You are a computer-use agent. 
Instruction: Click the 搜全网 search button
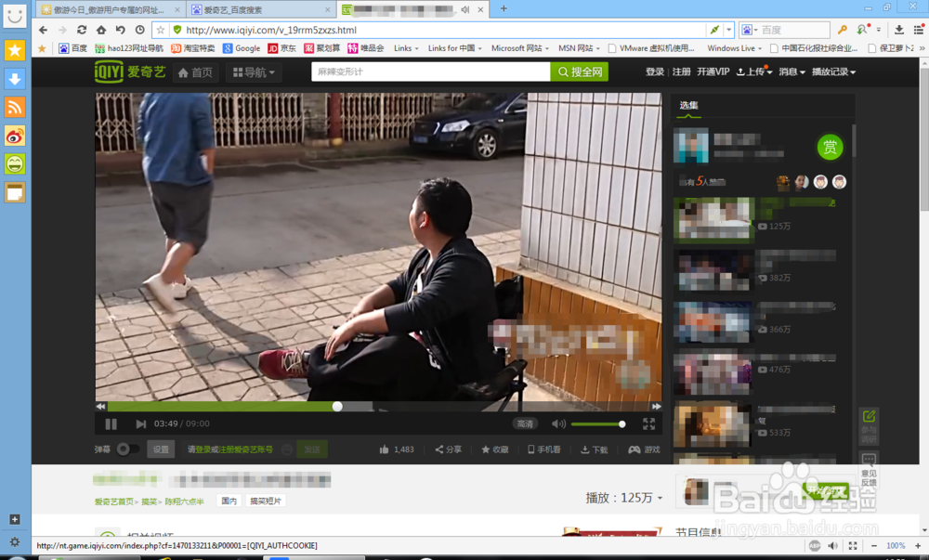pyautogui.click(x=580, y=72)
